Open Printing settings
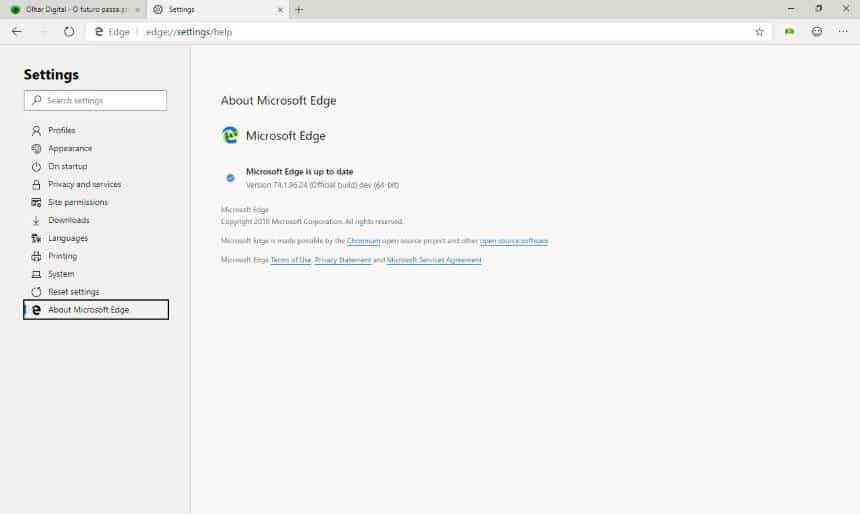This screenshot has height=514, width=860. pos(62,256)
